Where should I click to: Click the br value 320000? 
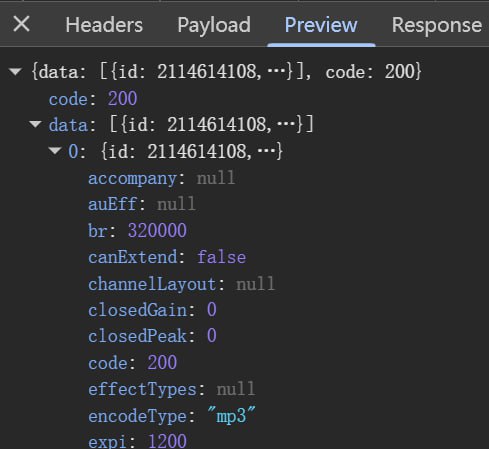pyautogui.click(x=157, y=231)
